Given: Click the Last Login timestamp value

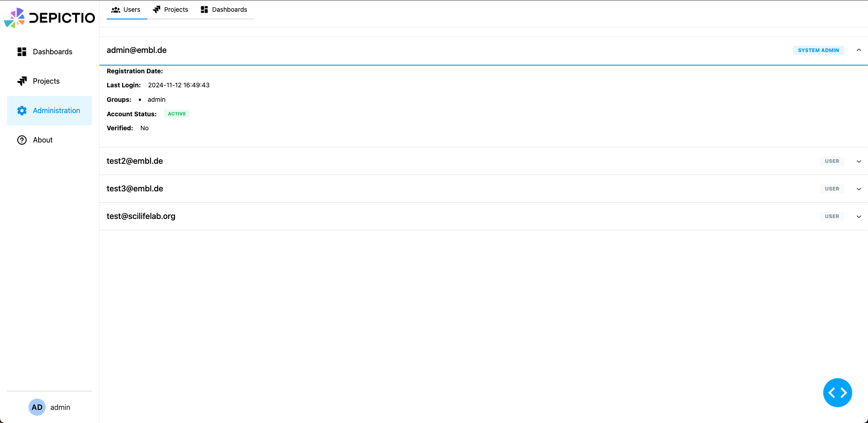Looking at the screenshot, I should pyautogui.click(x=179, y=85).
